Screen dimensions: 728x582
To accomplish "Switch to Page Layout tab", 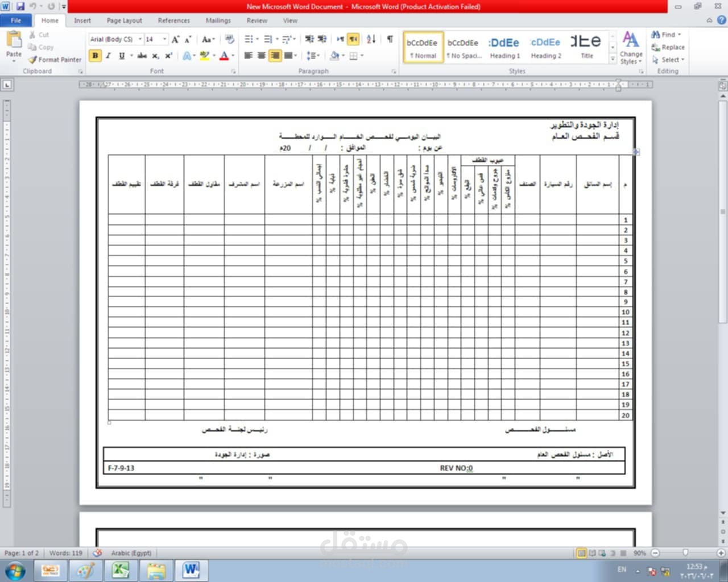I will [125, 20].
